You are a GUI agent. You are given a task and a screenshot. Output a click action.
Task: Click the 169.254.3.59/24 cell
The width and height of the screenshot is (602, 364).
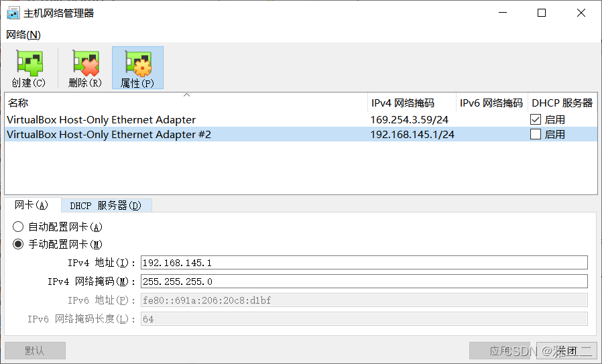[x=410, y=120]
